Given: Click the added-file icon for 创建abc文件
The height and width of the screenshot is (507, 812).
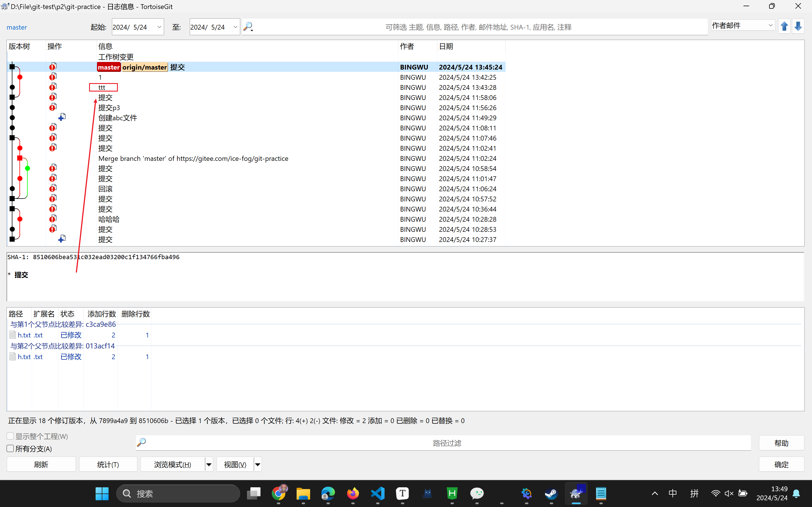Looking at the screenshot, I should coord(62,117).
